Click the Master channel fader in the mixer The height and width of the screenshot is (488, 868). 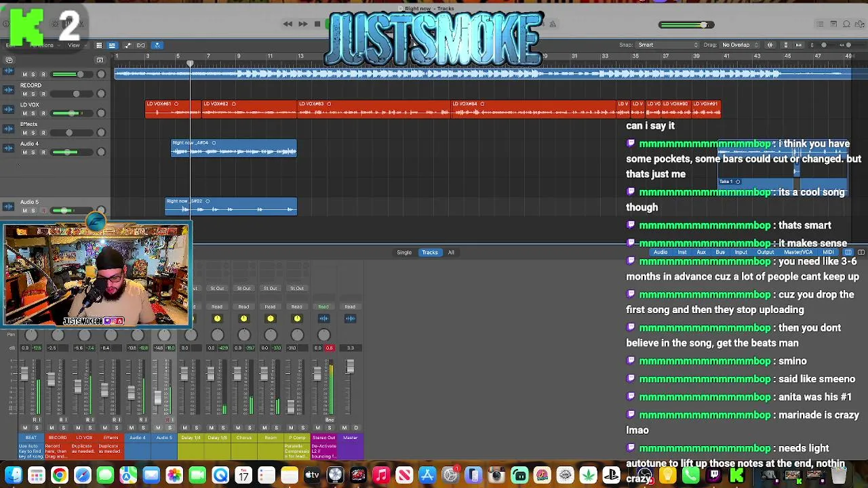pyautogui.click(x=350, y=367)
